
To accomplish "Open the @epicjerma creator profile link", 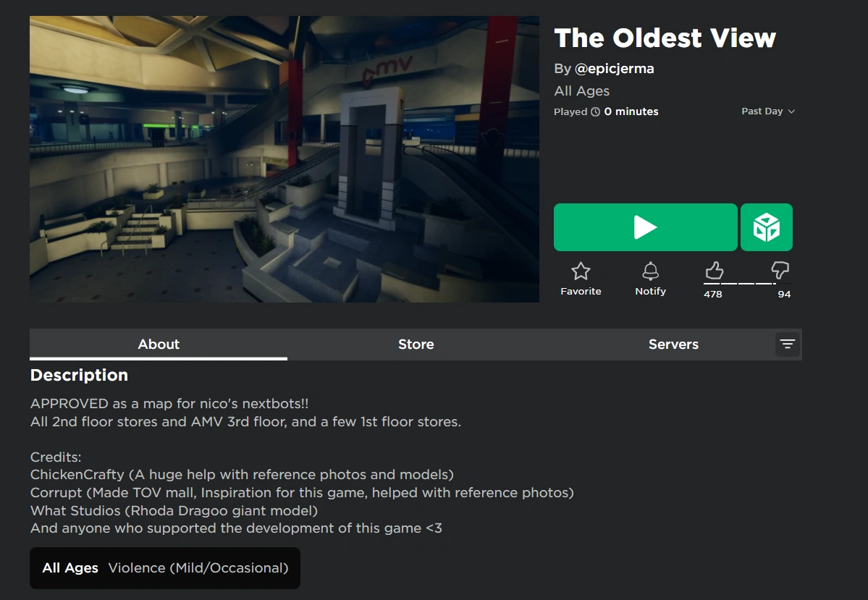I will [615, 69].
